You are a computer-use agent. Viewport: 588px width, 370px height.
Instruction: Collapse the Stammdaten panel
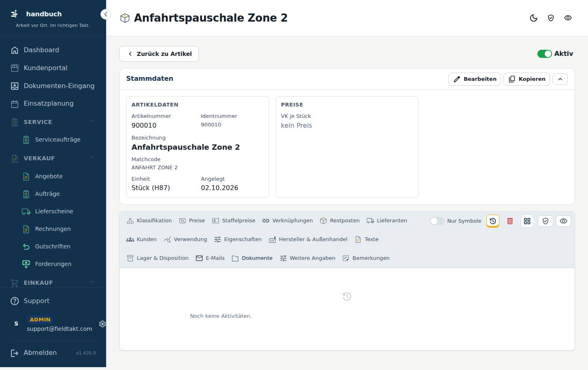560,79
